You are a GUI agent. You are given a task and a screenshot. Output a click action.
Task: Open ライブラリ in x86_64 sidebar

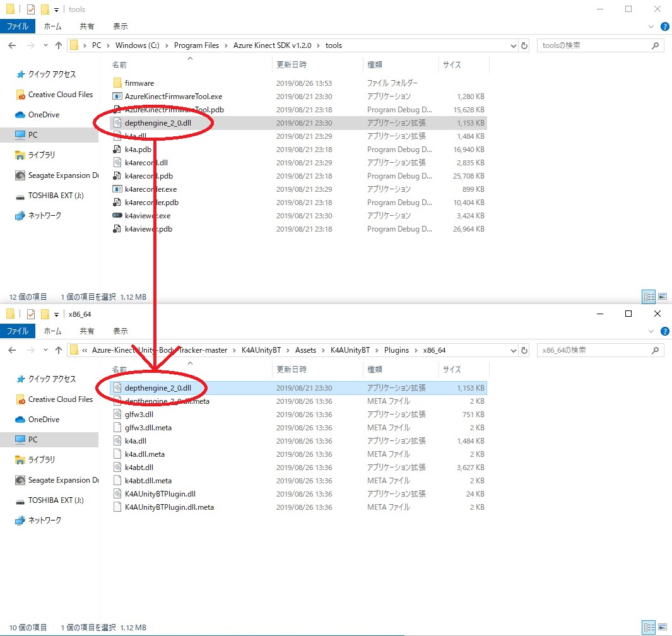pos(41,460)
